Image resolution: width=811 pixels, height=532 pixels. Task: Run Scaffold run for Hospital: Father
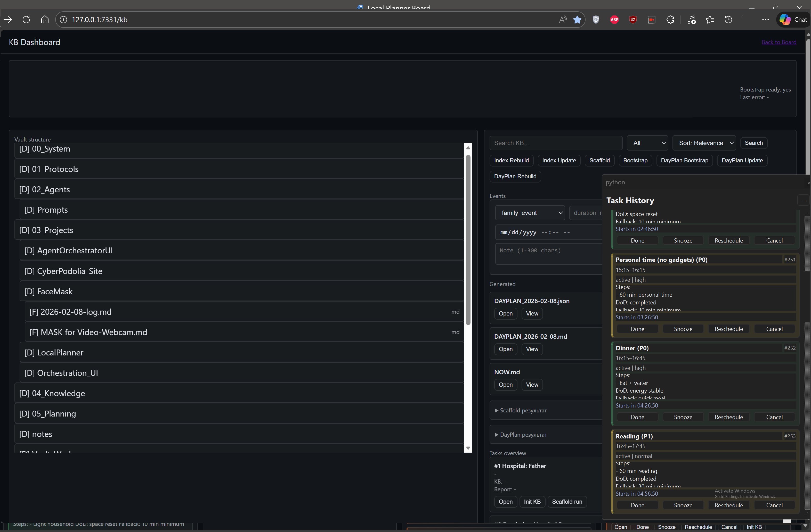(567, 502)
